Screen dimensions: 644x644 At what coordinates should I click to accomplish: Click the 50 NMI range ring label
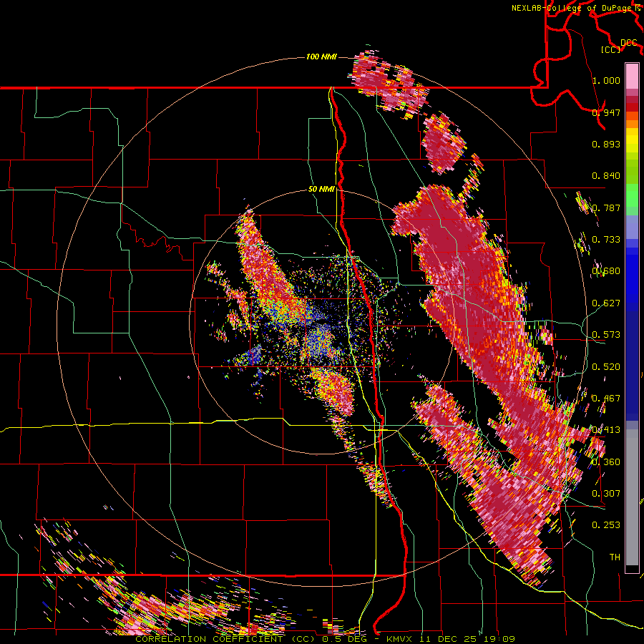pyautogui.click(x=321, y=190)
